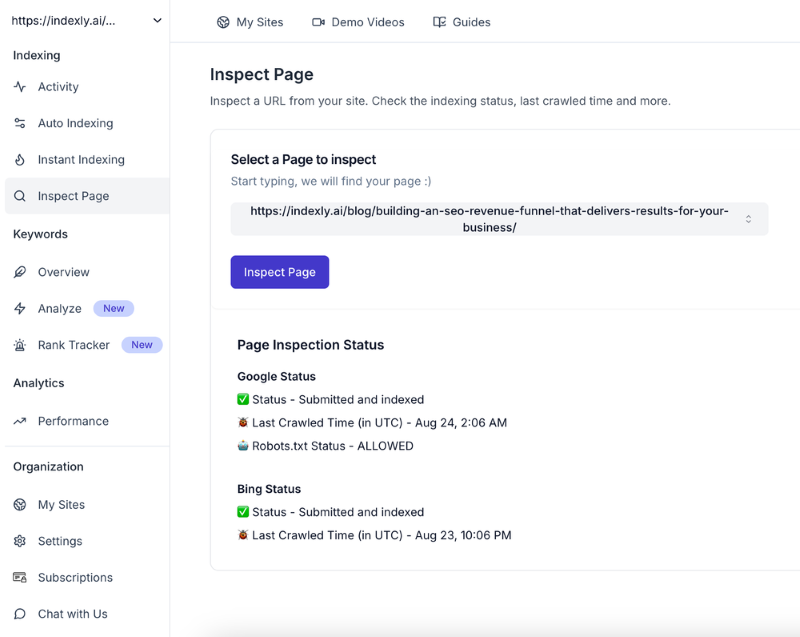Screen dimensions: 800x637
Task: Open the My Sites top tab
Action: coord(250,22)
